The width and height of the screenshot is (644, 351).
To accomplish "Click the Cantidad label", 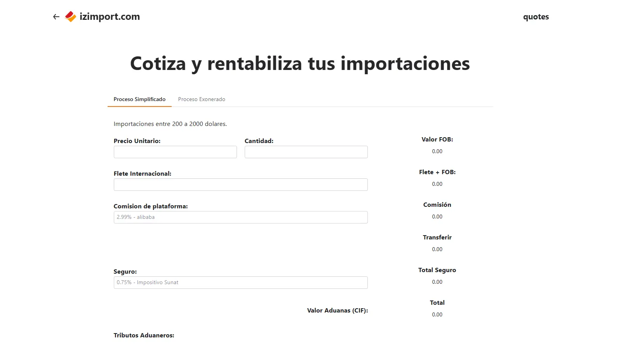I will [259, 141].
